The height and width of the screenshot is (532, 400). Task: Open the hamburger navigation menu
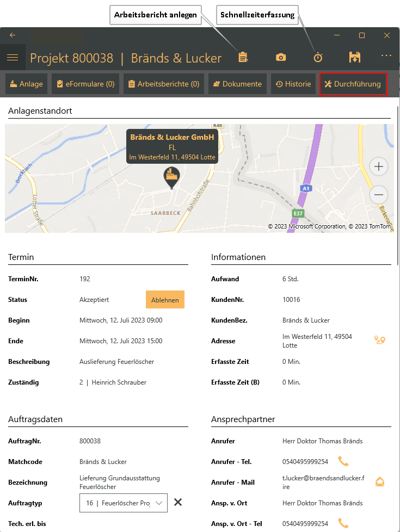click(x=13, y=57)
